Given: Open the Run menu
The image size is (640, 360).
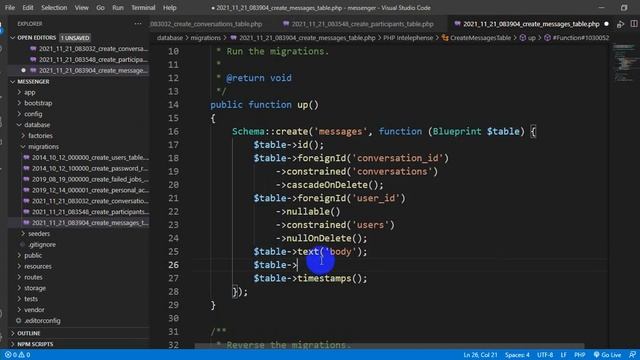Looking at the screenshot, I should pyautogui.click(x=118, y=7).
